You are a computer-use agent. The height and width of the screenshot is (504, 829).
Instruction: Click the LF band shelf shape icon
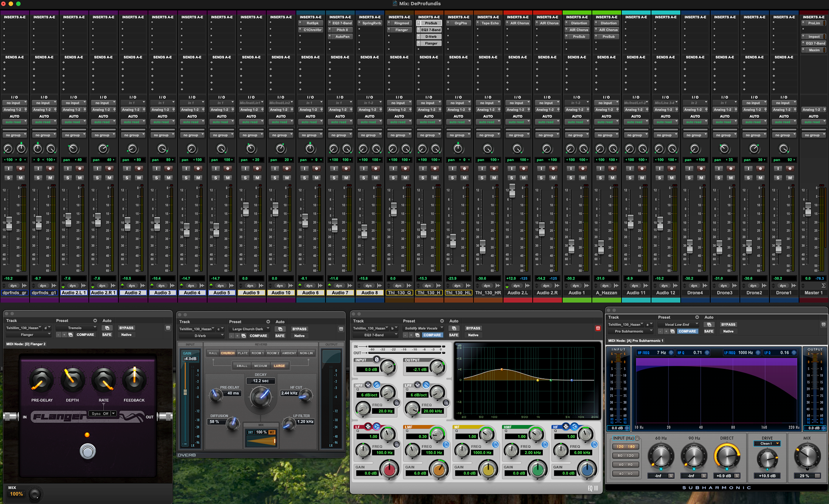(377, 427)
